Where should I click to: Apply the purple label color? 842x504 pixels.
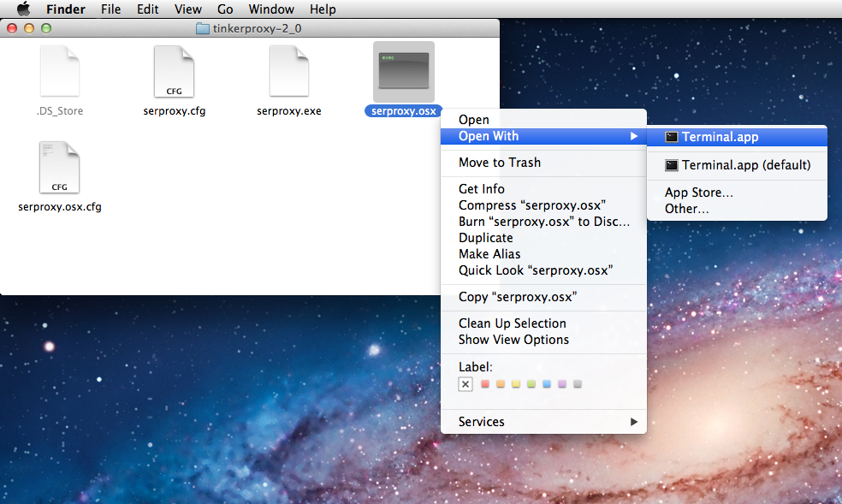click(x=562, y=384)
